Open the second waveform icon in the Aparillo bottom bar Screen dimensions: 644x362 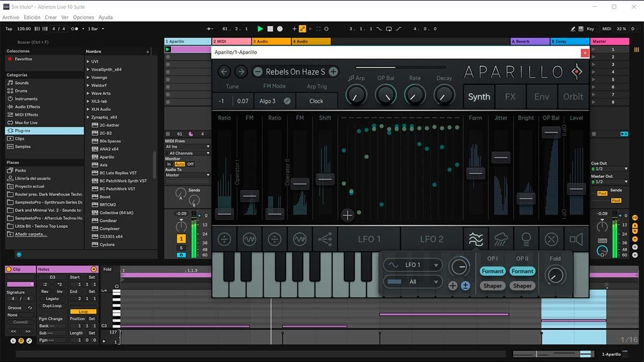(300, 239)
